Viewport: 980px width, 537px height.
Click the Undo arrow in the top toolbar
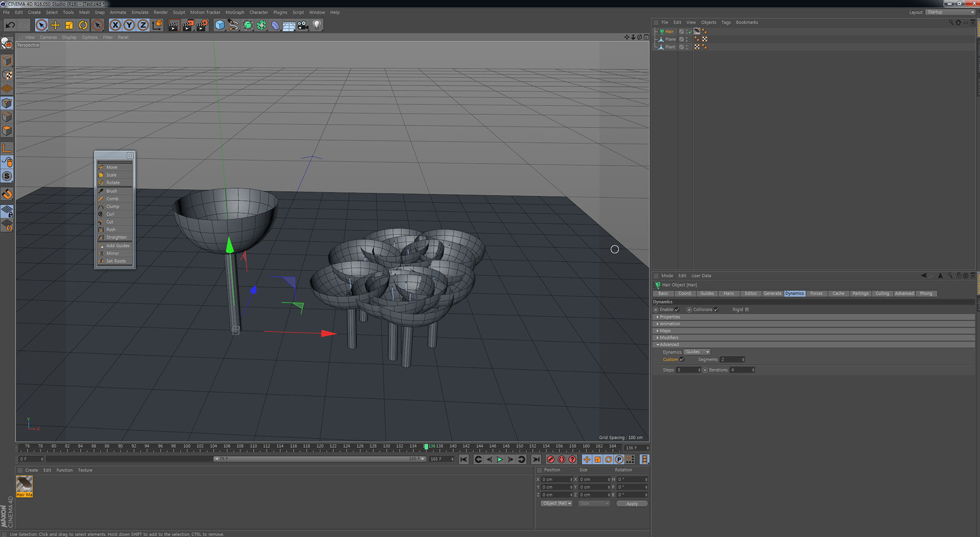pos(10,25)
